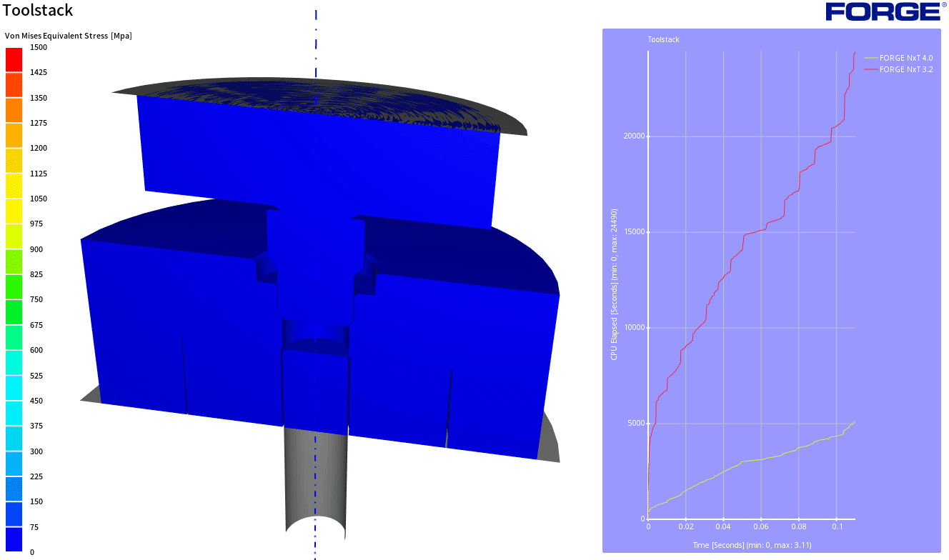Click the 20000 tick on the y-axis

632,136
